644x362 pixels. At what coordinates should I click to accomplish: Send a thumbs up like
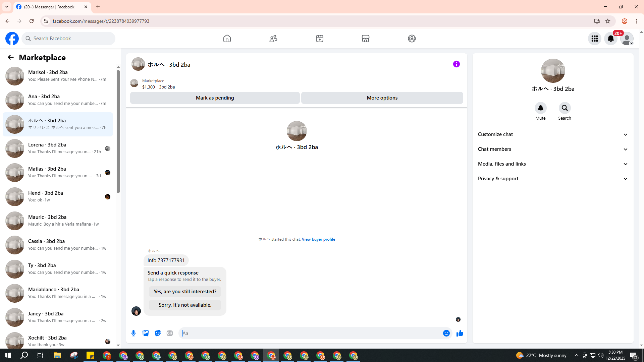click(x=460, y=333)
